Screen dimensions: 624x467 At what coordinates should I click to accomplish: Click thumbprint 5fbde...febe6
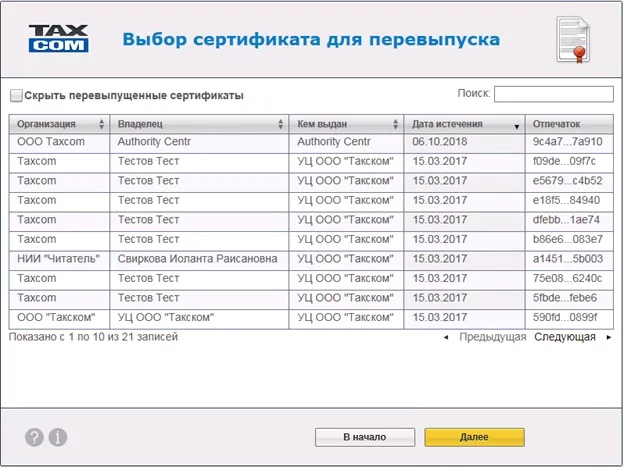point(565,298)
